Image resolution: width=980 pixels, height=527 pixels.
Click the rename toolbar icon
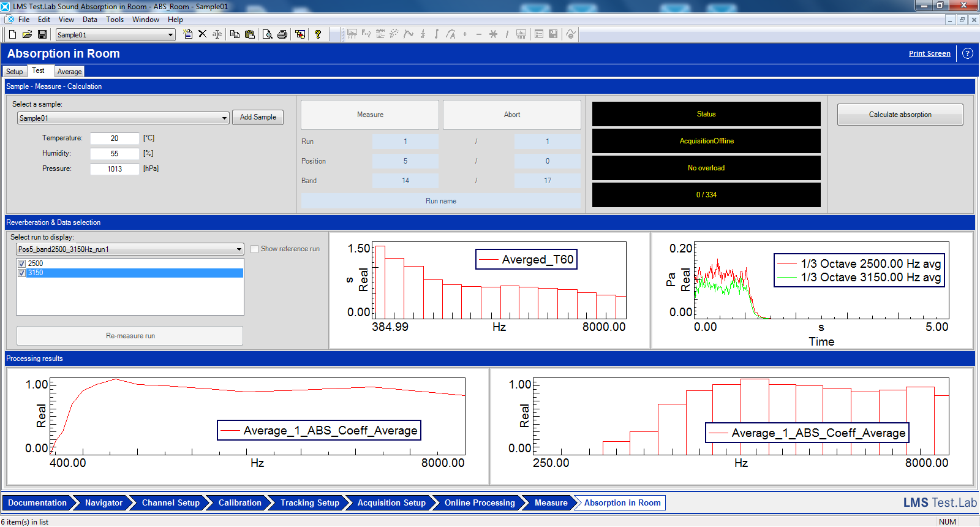[x=217, y=34]
